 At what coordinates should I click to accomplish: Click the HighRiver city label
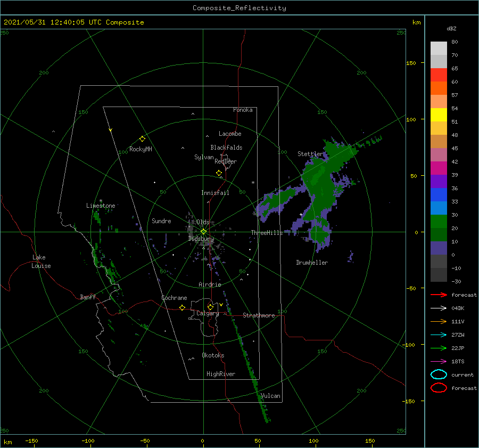pyautogui.click(x=221, y=374)
